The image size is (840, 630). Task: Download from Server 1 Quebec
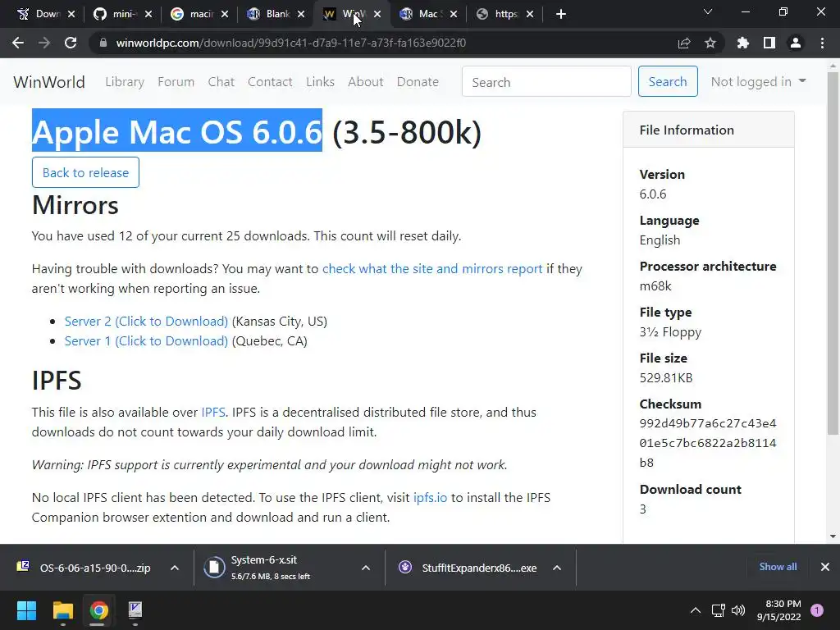tap(146, 341)
